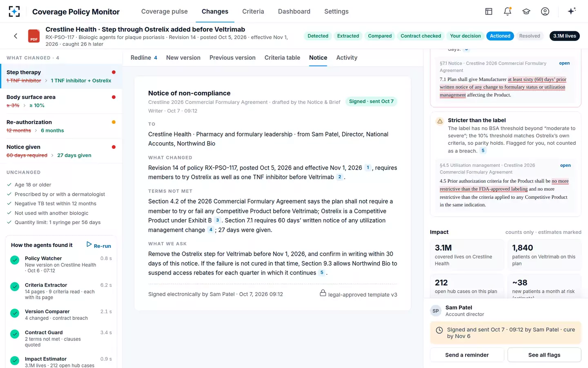Select the Re-authorization change item
The height and width of the screenshot is (368, 588).
pyautogui.click(x=61, y=126)
